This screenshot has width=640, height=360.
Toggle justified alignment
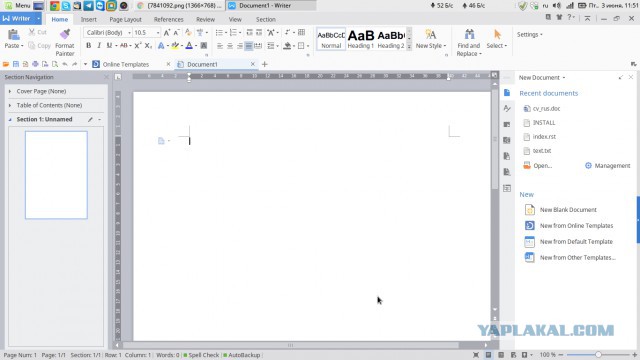click(249, 46)
